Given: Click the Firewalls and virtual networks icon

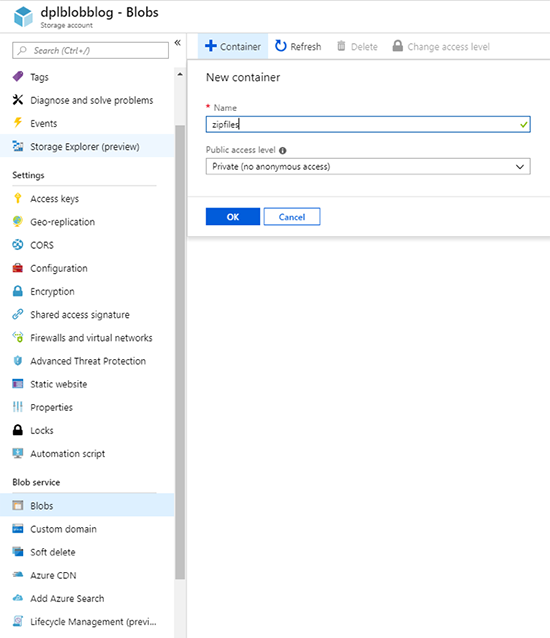Looking at the screenshot, I should (18, 337).
